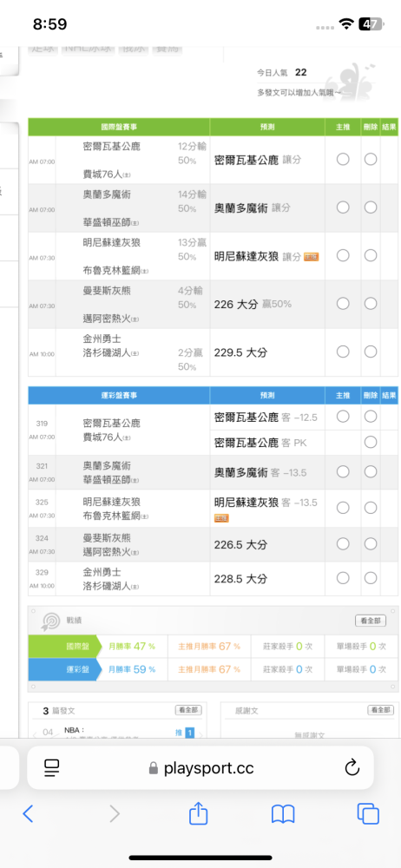The height and width of the screenshot is (868, 401).
Task: Select 刪除 radio for 密爾瓦基公鹿 客 PK
Action: pyautogui.click(x=371, y=443)
